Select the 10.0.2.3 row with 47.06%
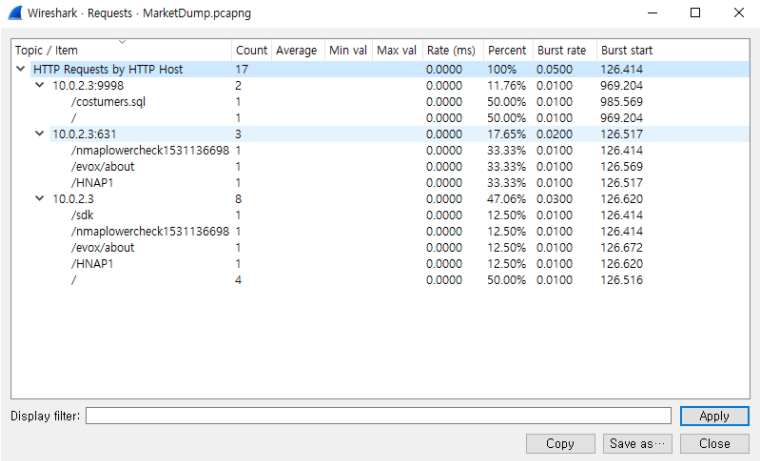Image resolution: width=760 pixels, height=461 pixels. click(380, 199)
